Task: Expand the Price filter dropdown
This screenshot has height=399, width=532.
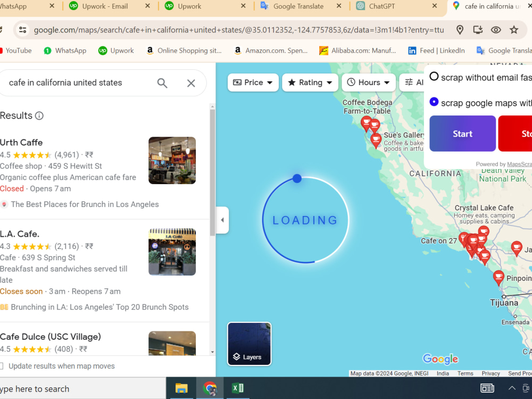Action: (x=253, y=82)
